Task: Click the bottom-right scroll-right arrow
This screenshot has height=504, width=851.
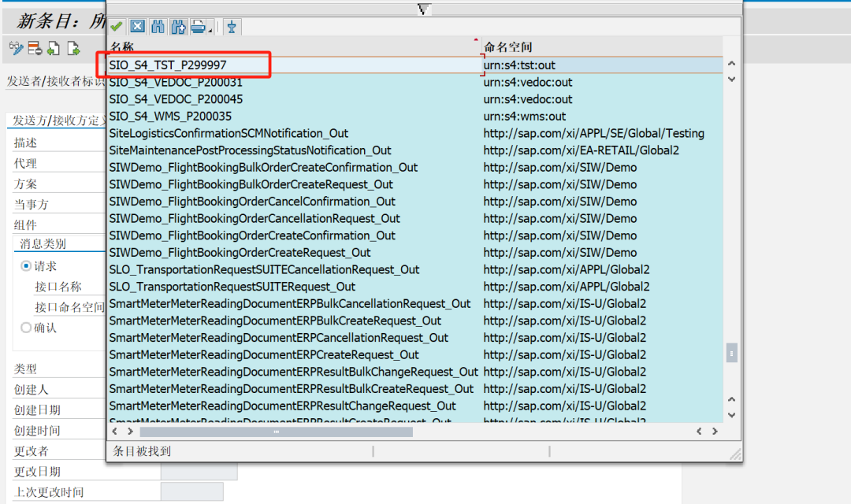Action: 715,432
